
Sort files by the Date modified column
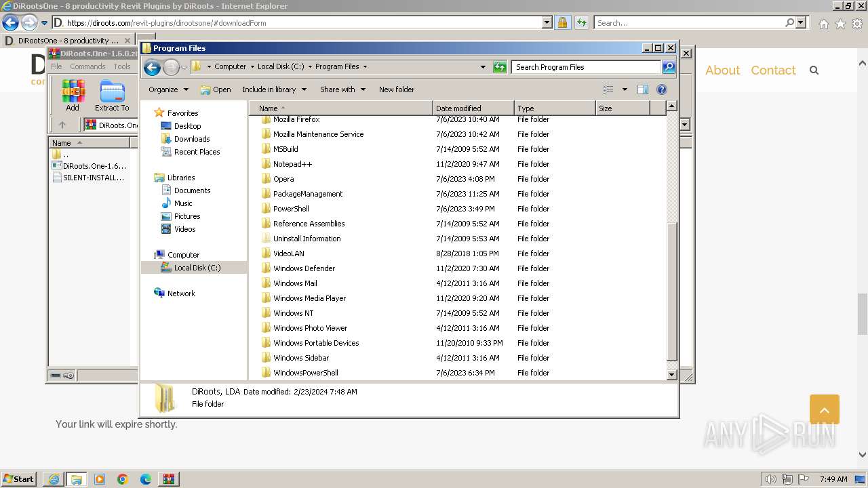(473, 108)
